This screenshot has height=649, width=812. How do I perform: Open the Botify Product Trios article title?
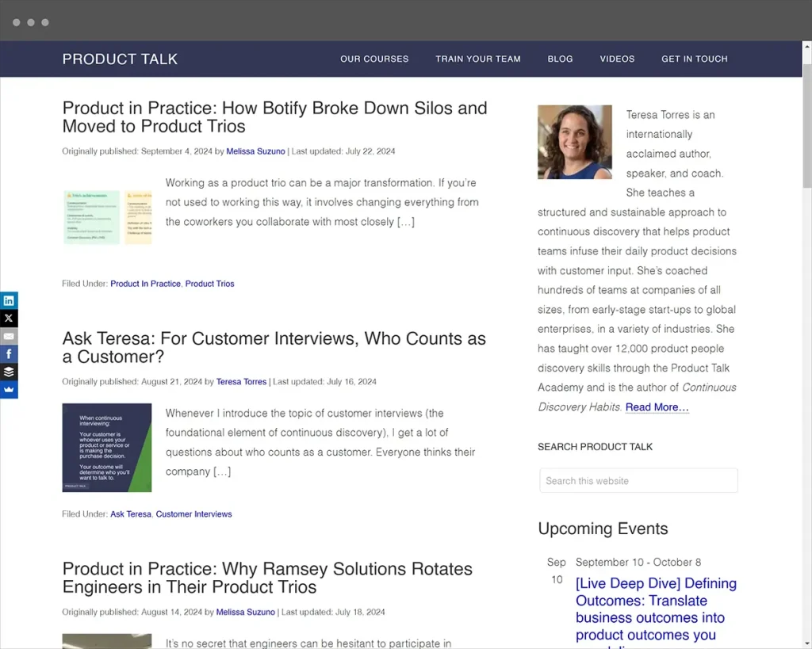point(274,117)
